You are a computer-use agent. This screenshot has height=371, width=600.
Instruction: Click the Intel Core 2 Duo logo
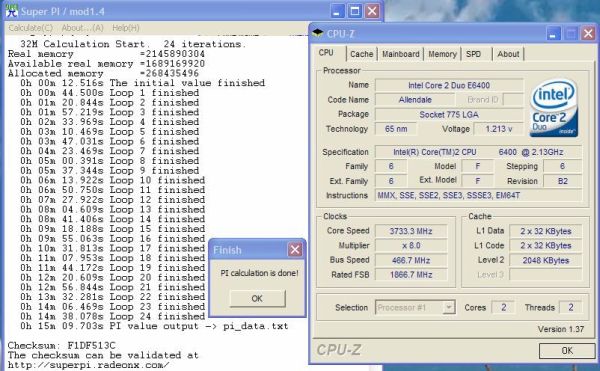554,108
